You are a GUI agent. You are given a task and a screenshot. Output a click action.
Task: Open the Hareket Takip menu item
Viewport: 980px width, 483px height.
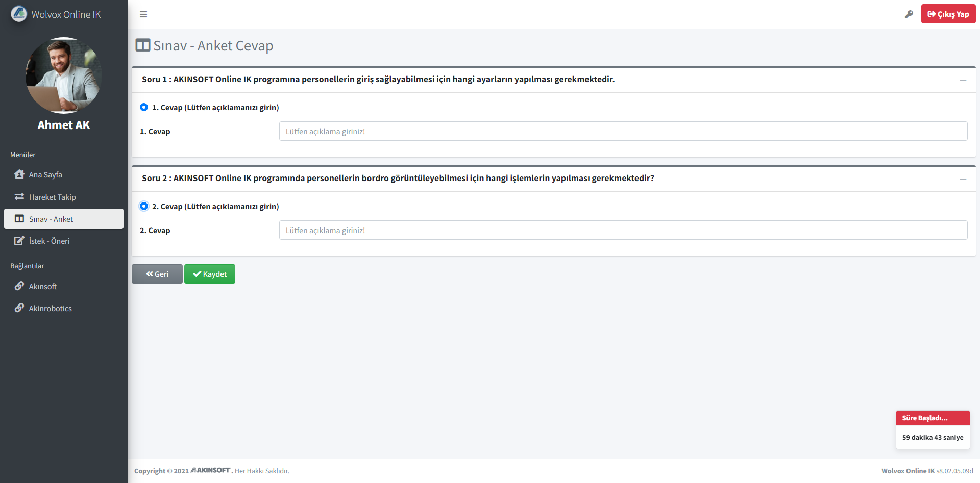64,197
